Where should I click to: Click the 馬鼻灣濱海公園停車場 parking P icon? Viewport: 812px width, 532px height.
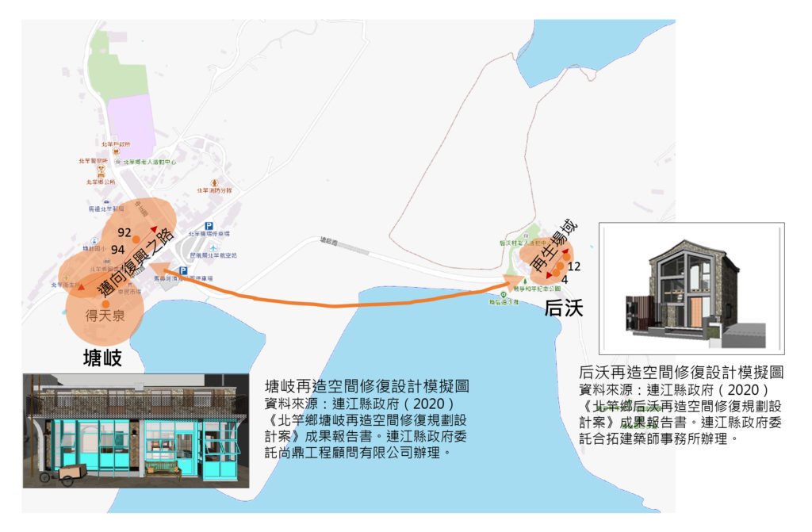click(183, 270)
